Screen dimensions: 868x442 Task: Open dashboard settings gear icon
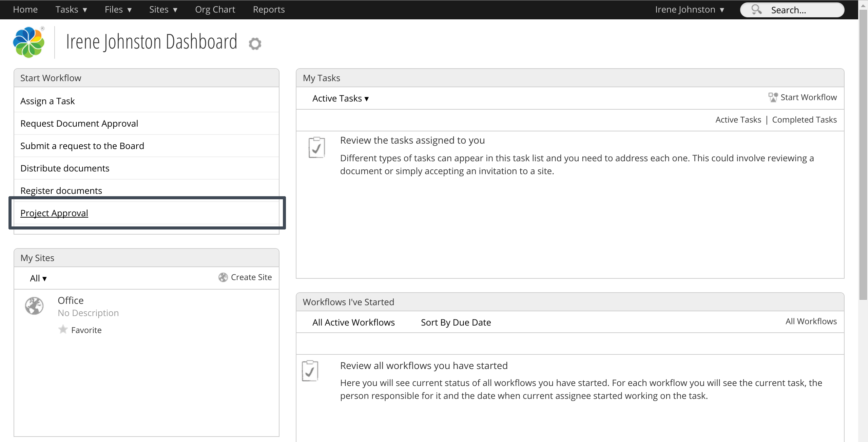coord(255,44)
